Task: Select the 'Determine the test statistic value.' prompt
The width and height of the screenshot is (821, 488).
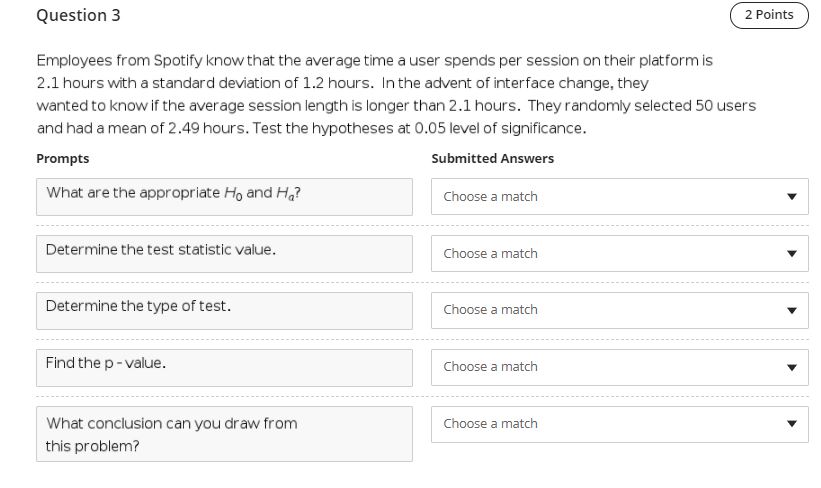Action: pos(224,254)
